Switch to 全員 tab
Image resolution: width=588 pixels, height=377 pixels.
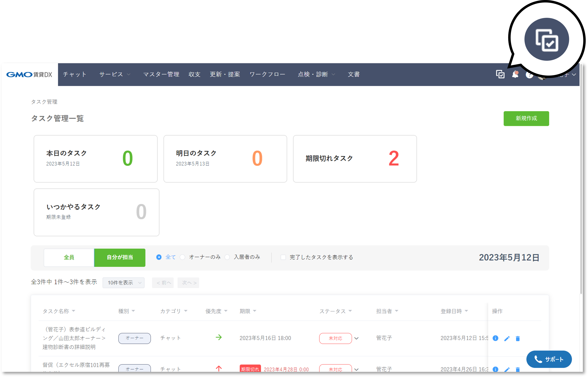(x=69, y=258)
